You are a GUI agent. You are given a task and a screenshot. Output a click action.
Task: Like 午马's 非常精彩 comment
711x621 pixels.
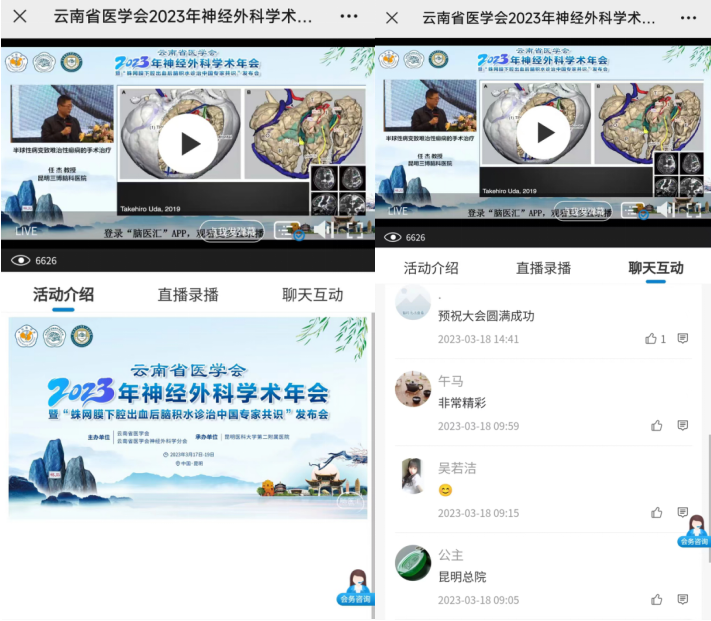(x=657, y=425)
